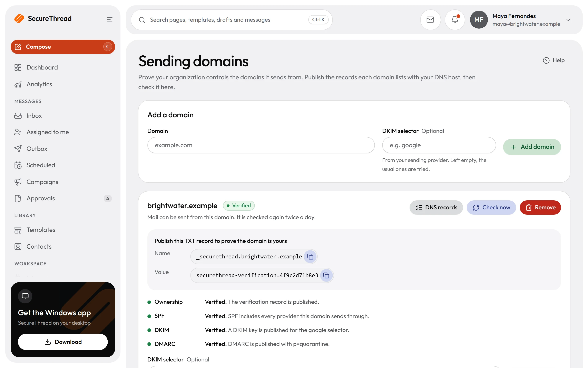588x368 pixels.
Task: Collapse the sidebar menu icon
Action: (x=110, y=20)
